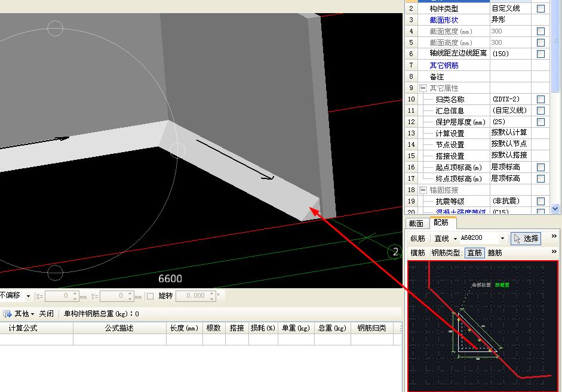Click the up stepper on X coordinate field
562x392 pixels.
click(75, 292)
